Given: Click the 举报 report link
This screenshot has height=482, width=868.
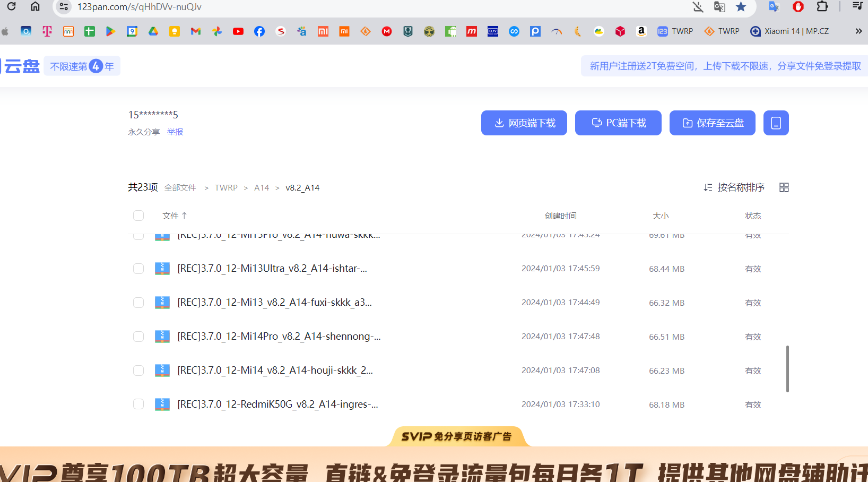Looking at the screenshot, I should (175, 132).
